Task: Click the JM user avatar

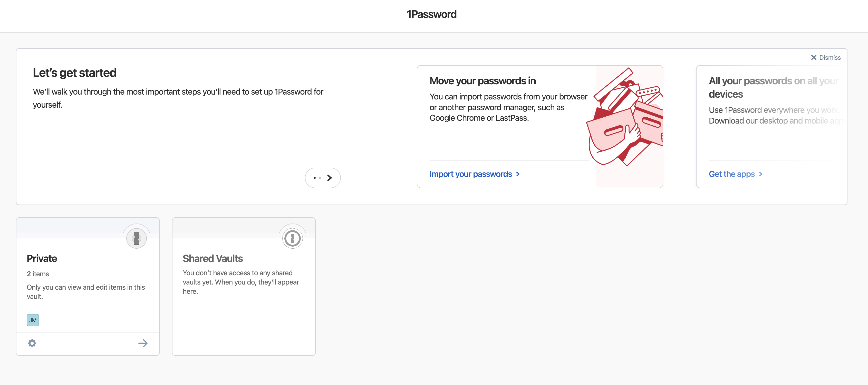Action: point(33,320)
